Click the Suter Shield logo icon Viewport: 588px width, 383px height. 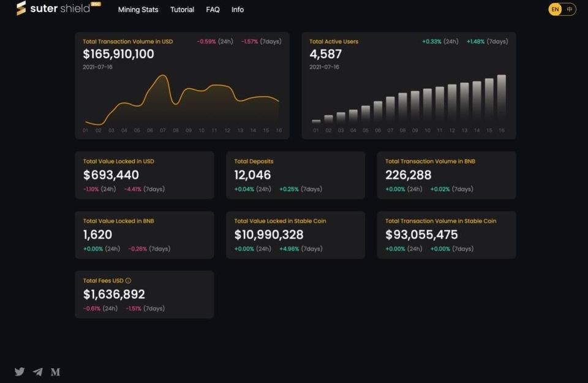pos(21,9)
